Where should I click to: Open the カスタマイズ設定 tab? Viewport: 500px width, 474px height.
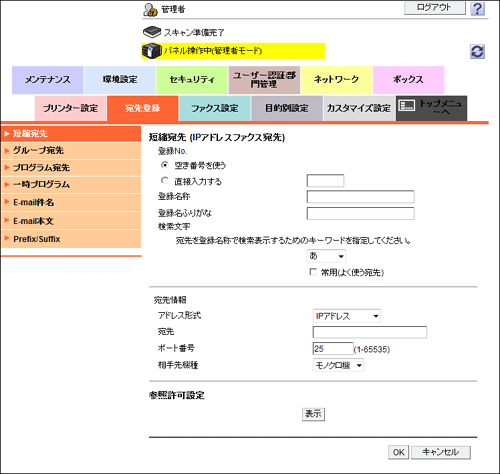[359, 108]
